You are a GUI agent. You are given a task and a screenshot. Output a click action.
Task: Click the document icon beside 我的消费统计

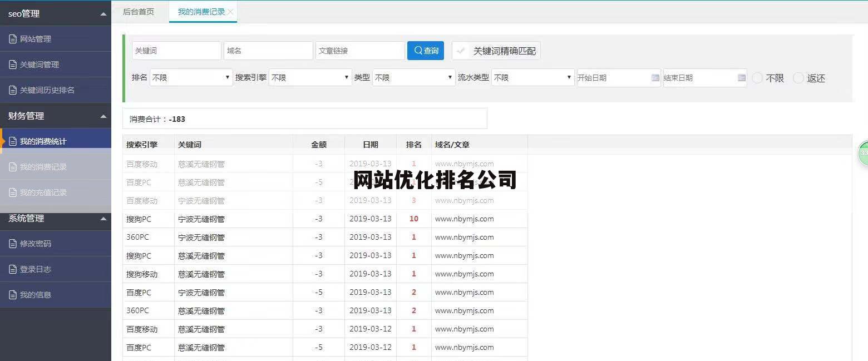13,141
